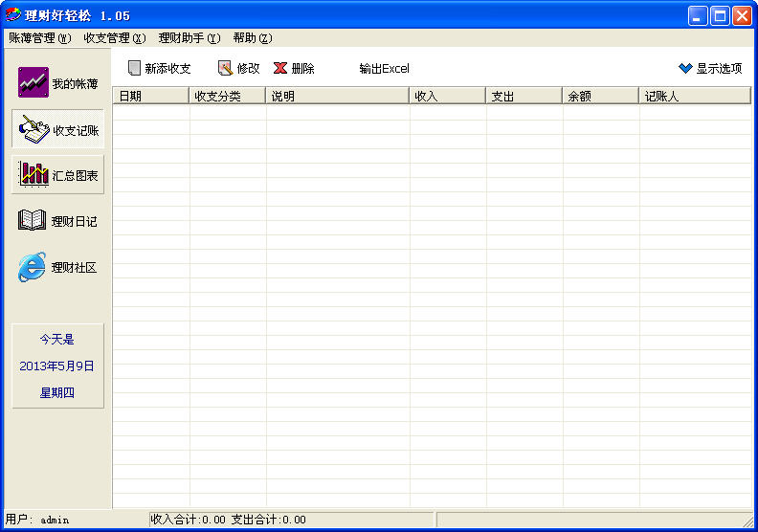
Task: Sort by the 收支分类 column header
Action: point(227,96)
